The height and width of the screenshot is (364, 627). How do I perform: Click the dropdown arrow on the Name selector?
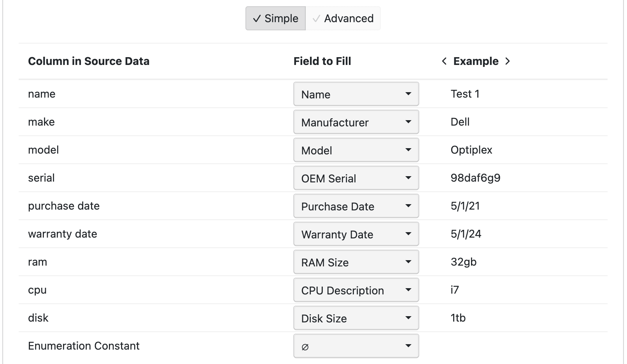(408, 94)
